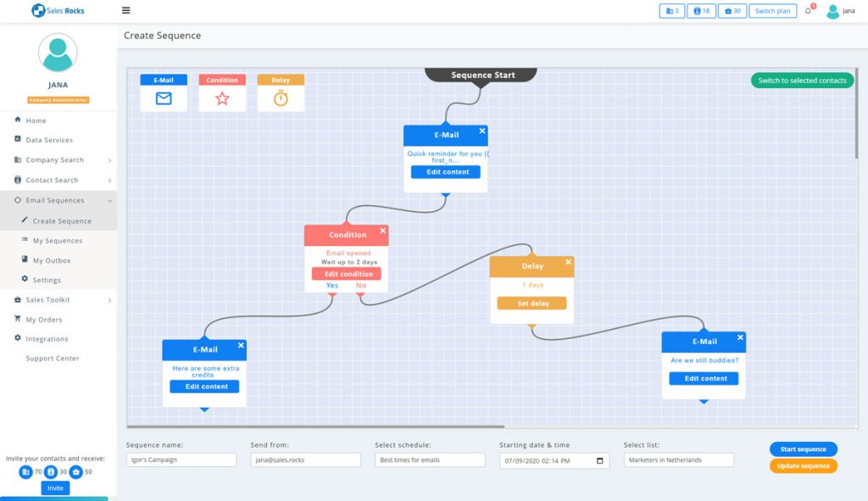Choose the No branch of the condition

361,286
